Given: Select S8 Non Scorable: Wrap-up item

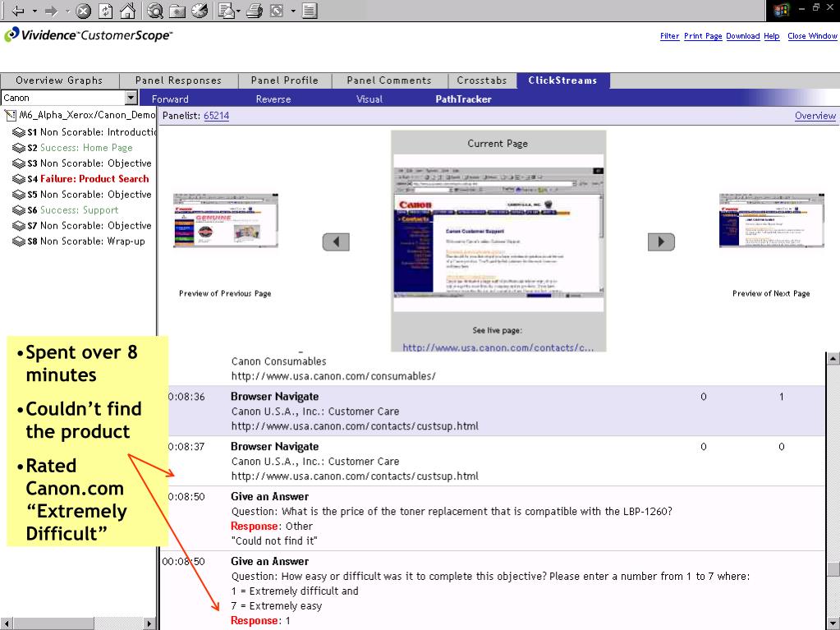Looking at the screenshot, I should 86,241.
